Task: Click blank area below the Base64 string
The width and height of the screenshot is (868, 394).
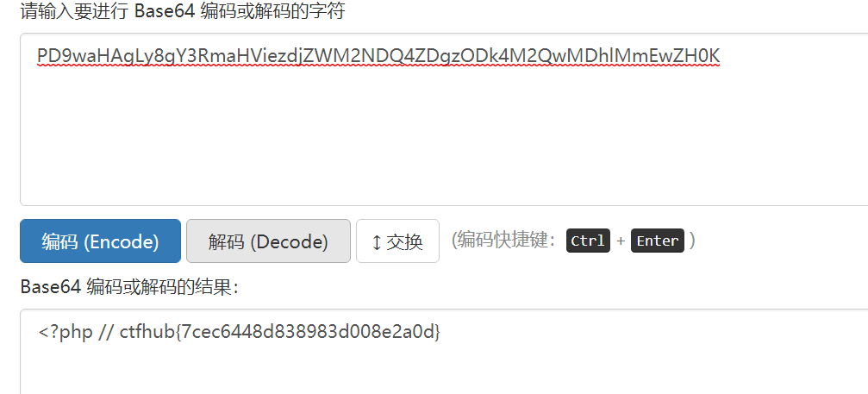Action: (x=443, y=138)
